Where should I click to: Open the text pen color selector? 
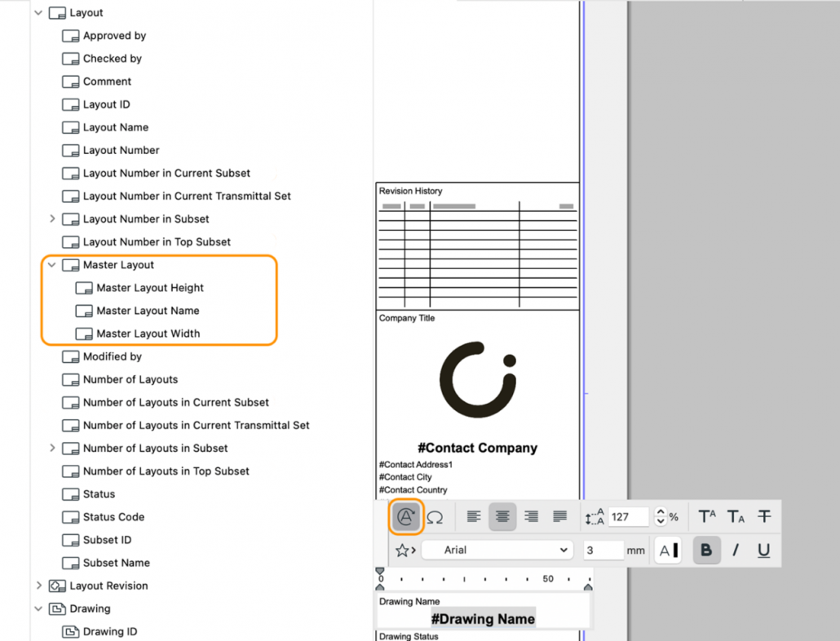668,550
